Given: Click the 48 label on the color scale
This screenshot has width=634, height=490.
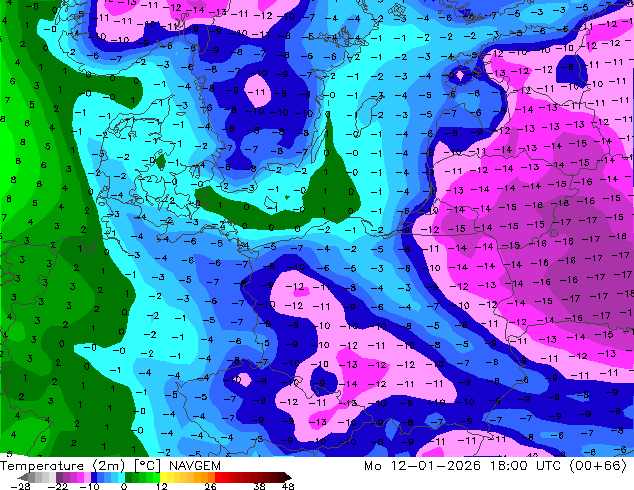Looking at the screenshot, I should coord(288,486).
